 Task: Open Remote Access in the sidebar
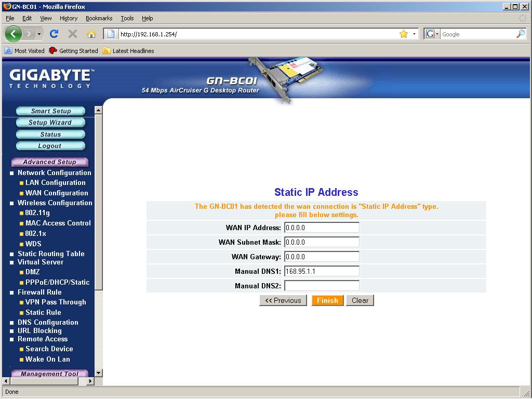[x=43, y=339]
